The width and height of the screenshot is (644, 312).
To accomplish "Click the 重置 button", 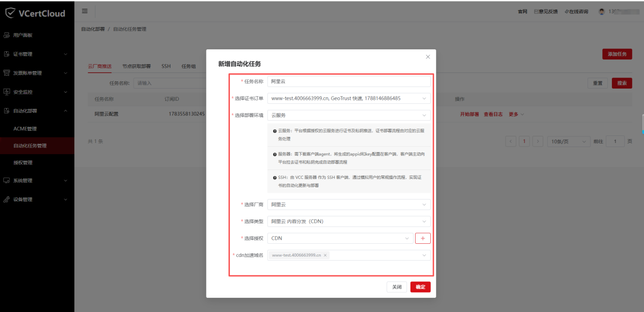I will click(598, 83).
